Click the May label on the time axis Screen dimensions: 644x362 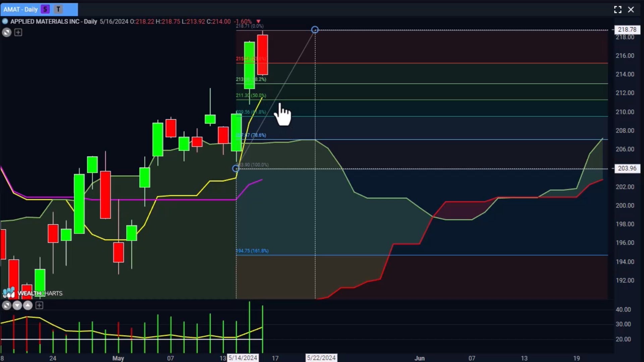click(x=118, y=358)
